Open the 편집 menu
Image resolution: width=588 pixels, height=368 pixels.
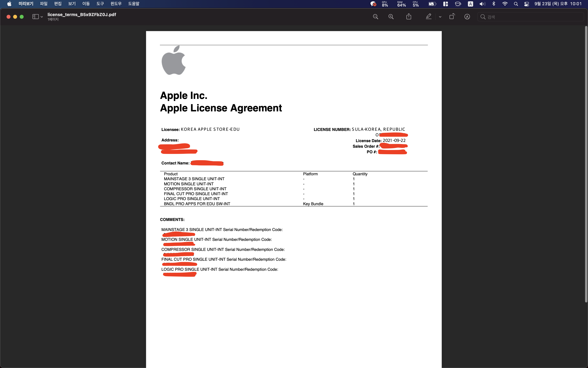pos(58,4)
